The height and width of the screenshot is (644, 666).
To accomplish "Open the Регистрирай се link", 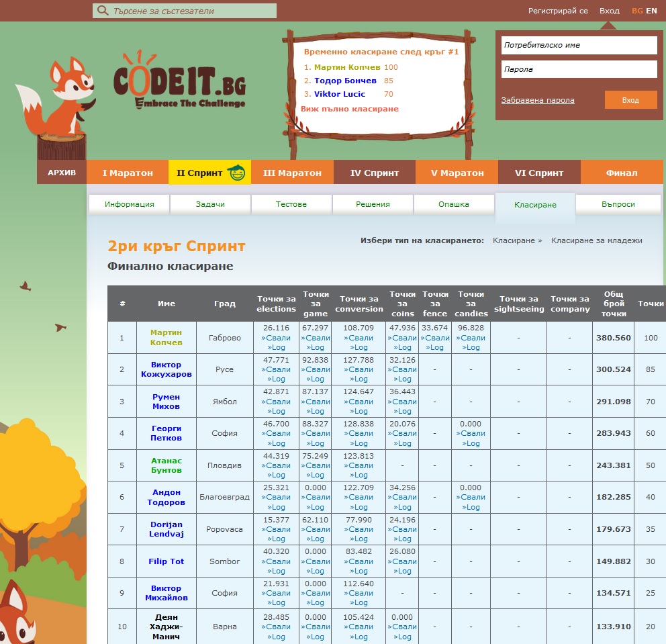I will (558, 11).
